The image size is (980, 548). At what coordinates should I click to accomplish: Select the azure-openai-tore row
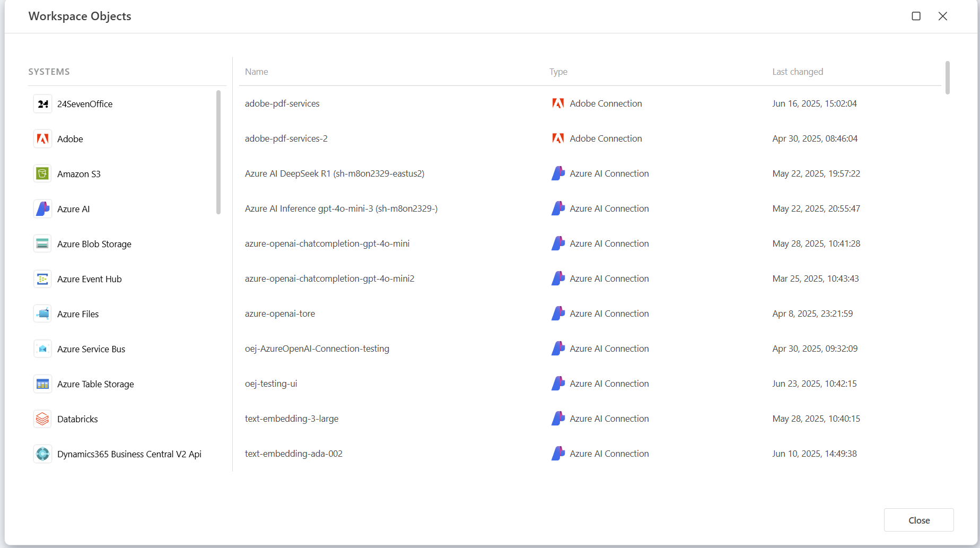tap(280, 314)
